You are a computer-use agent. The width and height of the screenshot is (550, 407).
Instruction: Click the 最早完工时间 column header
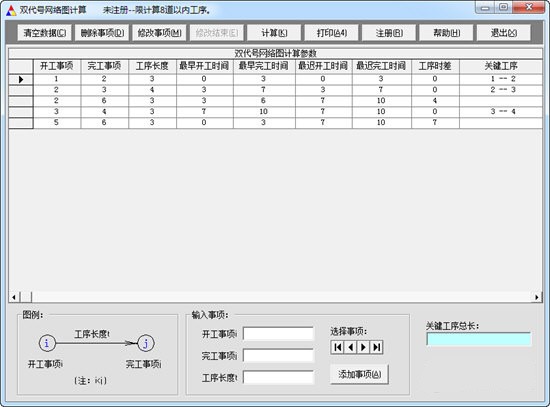coord(264,66)
